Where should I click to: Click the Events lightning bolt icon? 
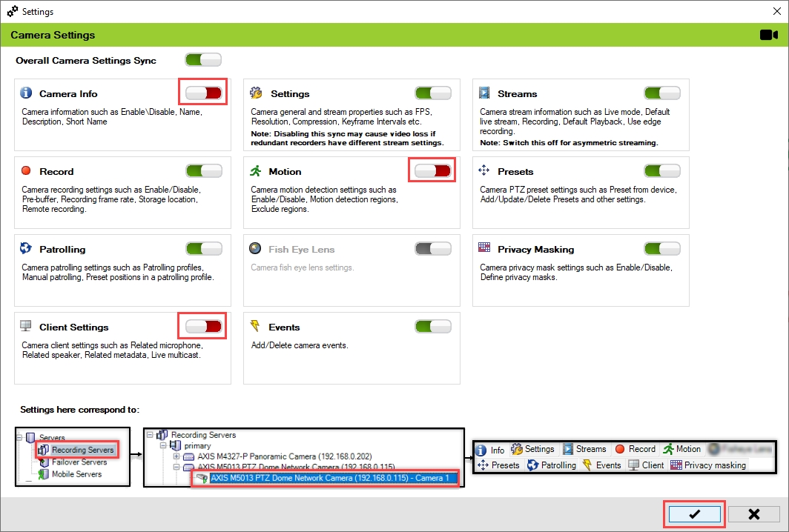pyautogui.click(x=255, y=327)
